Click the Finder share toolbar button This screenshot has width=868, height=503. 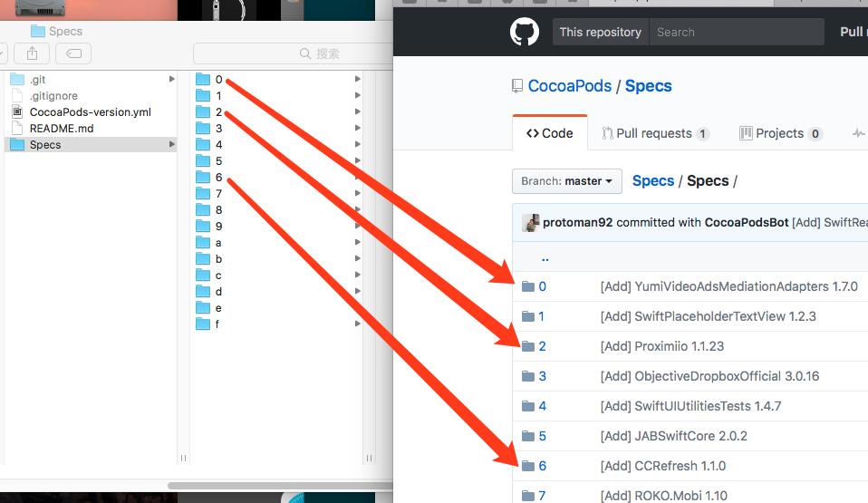tap(33, 53)
